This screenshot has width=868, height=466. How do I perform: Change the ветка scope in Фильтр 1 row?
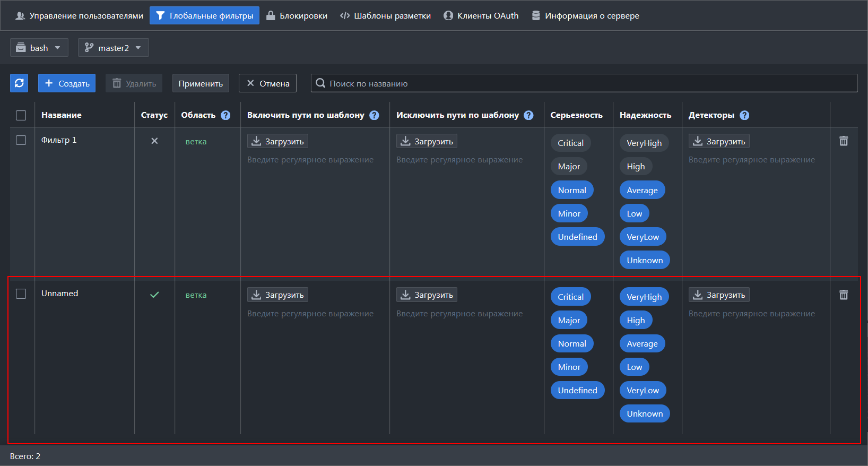tap(196, 142)
